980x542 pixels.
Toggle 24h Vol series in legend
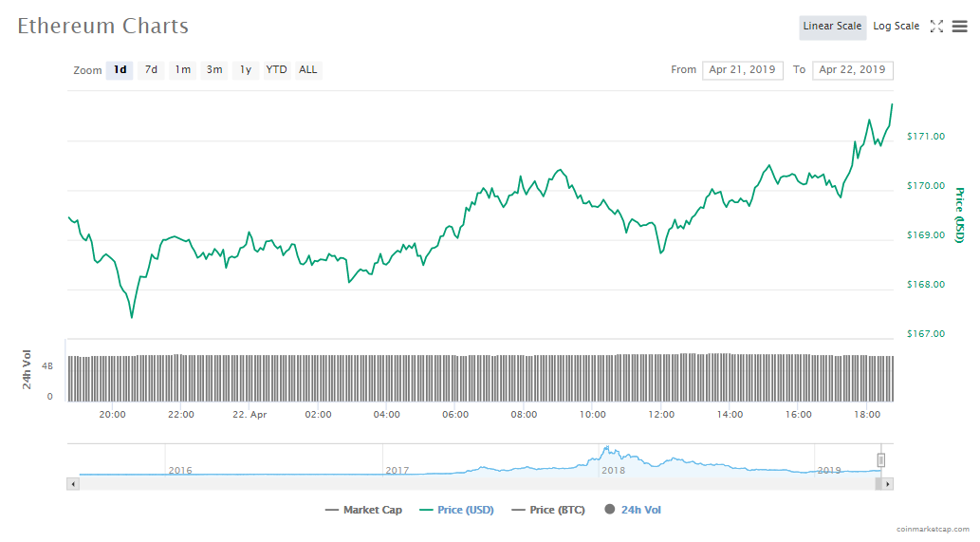tap(633, 510)
